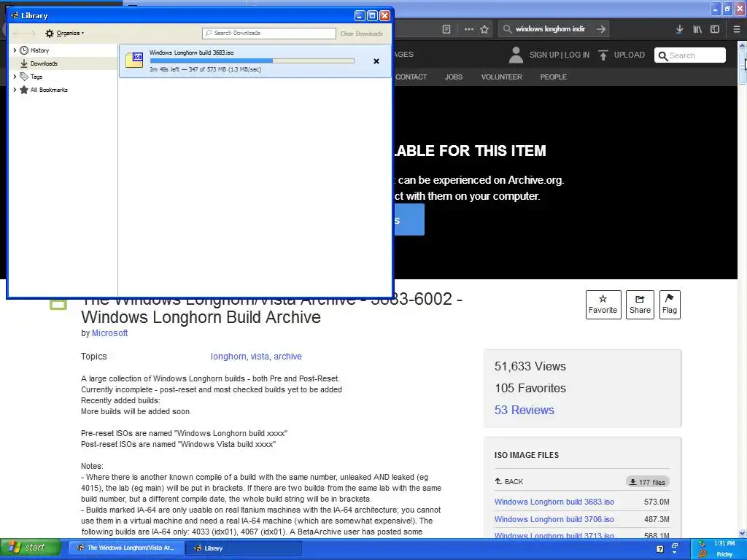Click the page scrollbar down arrow
Screen dimensions: 747x560
(x=742, y=533)
